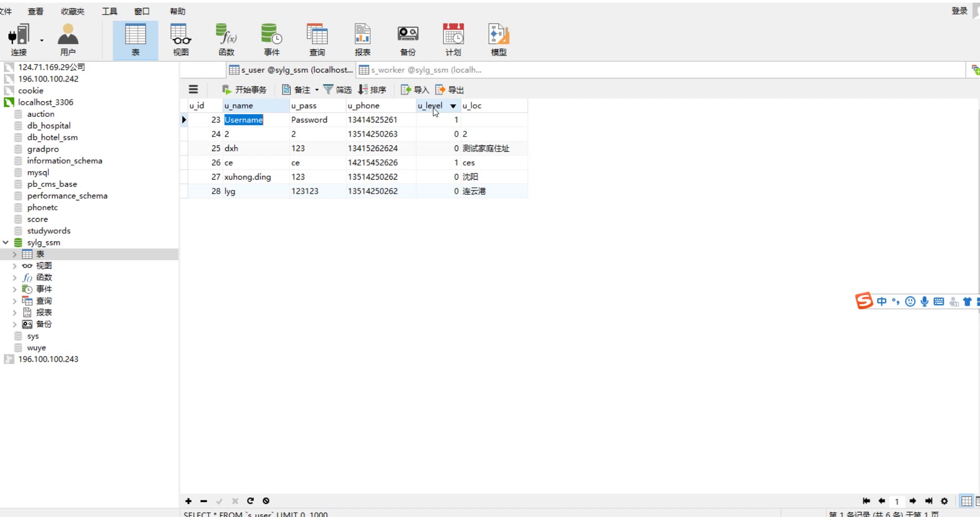Open the 模型 (Model) toolbar icon

pos(498,39)
